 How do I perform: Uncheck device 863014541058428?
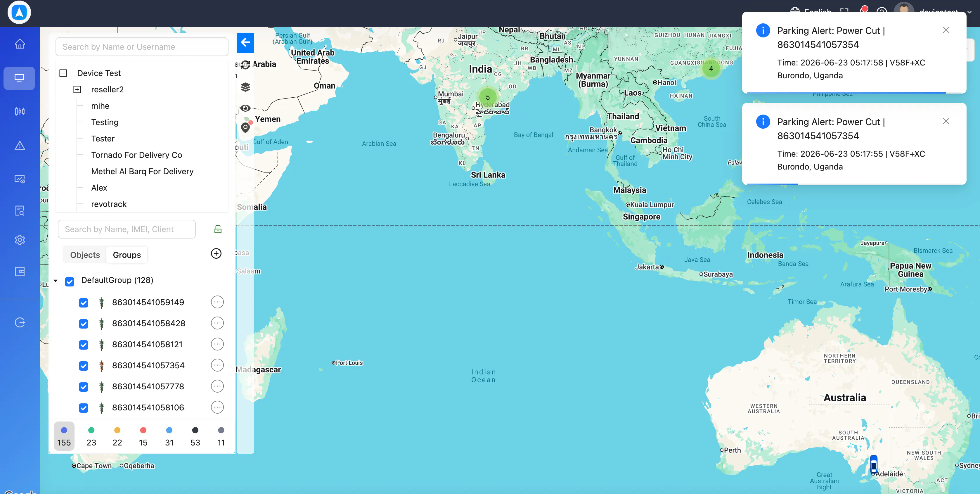(83, 324)
